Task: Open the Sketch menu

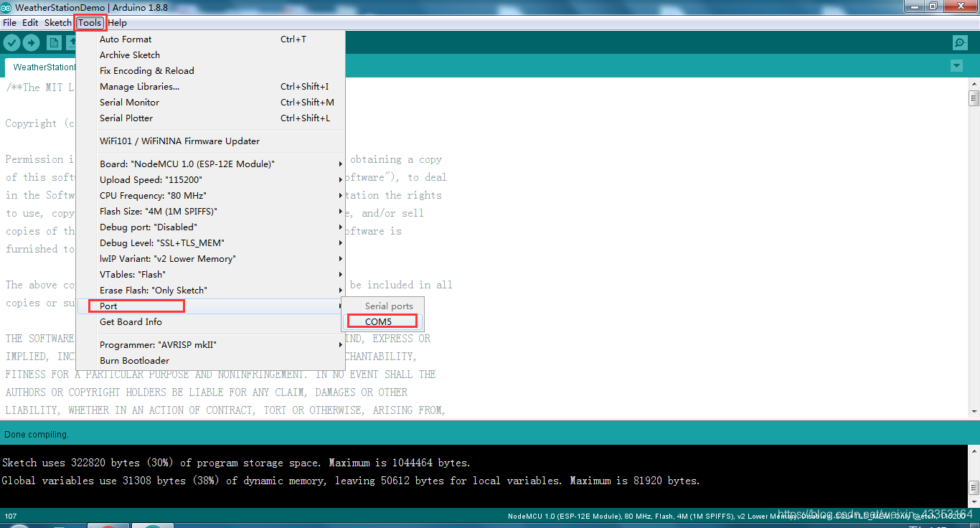Action: 58,22
